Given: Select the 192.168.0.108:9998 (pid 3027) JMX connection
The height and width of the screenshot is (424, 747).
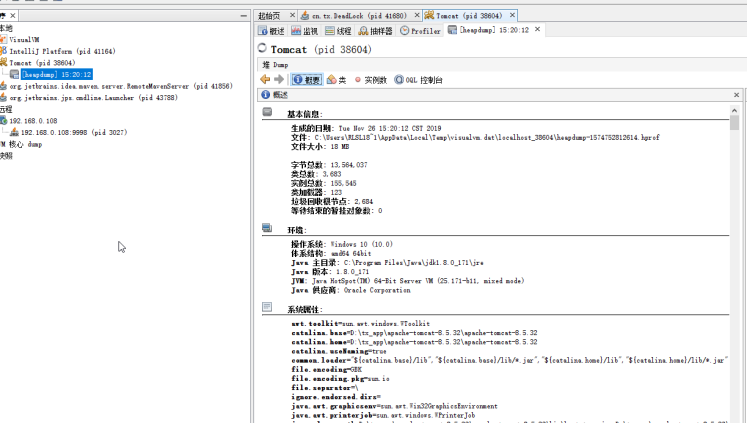Looking at the screenshot, I should [x=74, y=132].
